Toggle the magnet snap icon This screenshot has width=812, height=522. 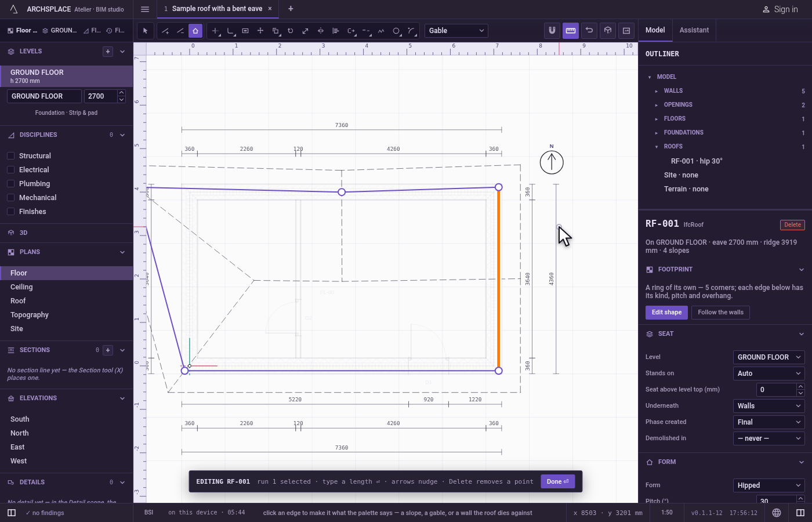click(x=552, y=31)
